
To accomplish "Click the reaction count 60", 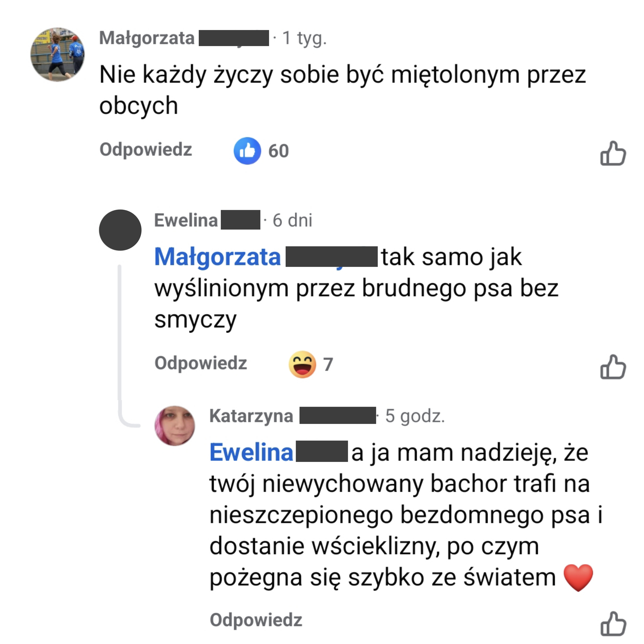I will coord(279,151).
